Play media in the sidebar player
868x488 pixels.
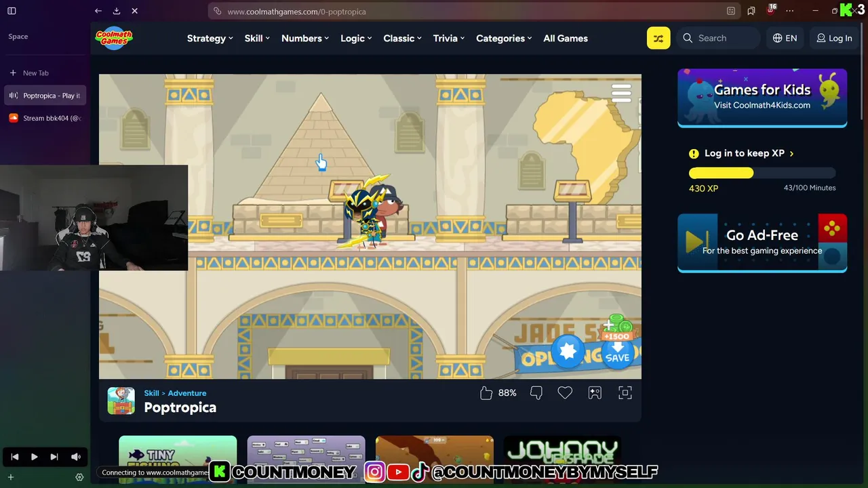(34, 457)
